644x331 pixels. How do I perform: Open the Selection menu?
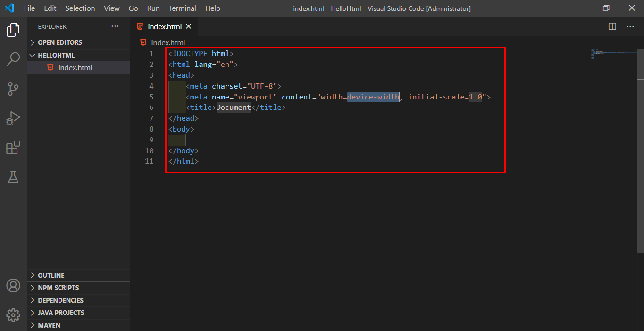80,8
